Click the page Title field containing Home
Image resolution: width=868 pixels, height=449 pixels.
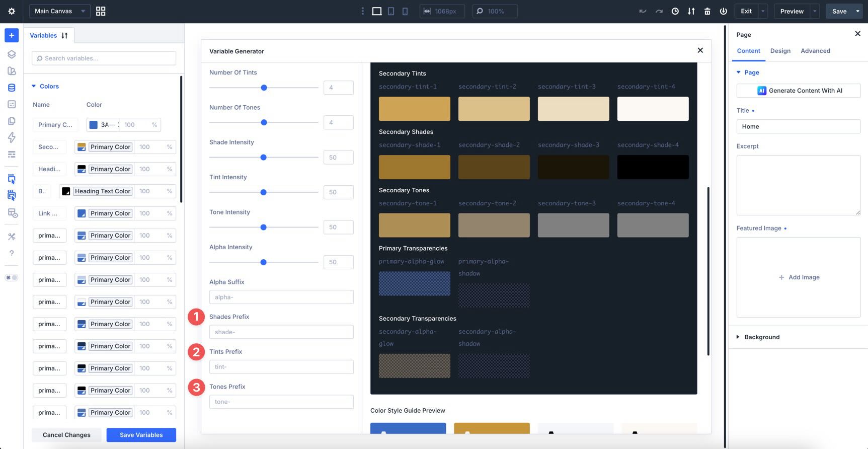(799, 126)
